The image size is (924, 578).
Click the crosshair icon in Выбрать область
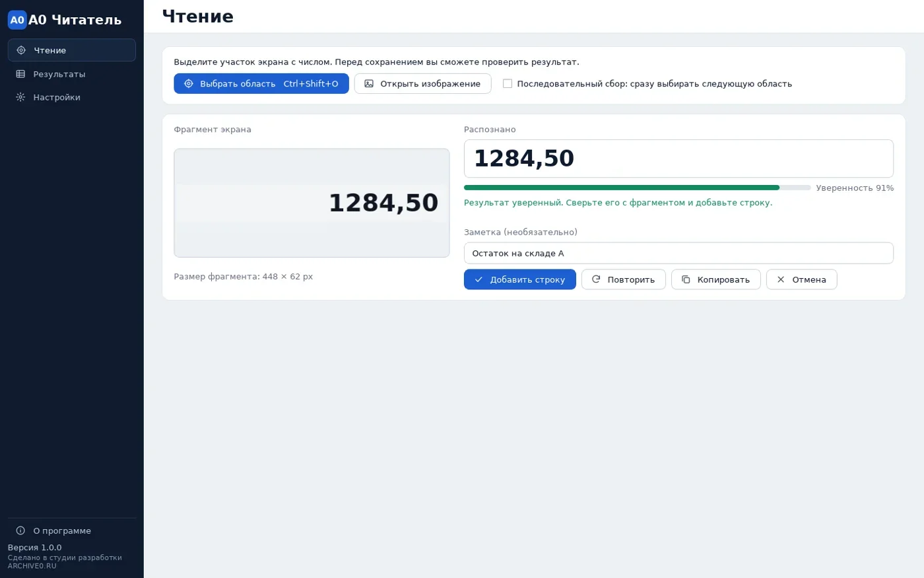point(189,84)
